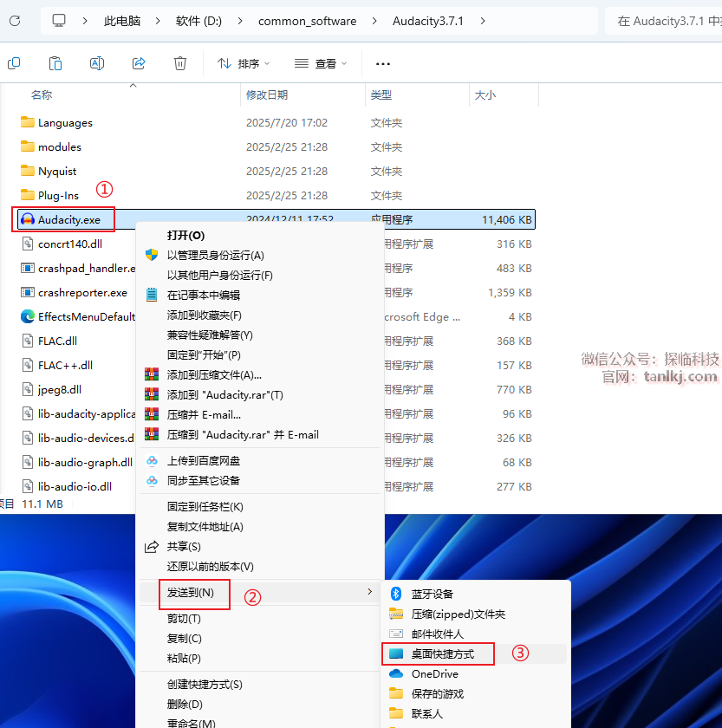The width and height of the screenshot is (722, 728).
Task: Click the lib-audio-io.dll file icon
Action: [x=28, y=486]
